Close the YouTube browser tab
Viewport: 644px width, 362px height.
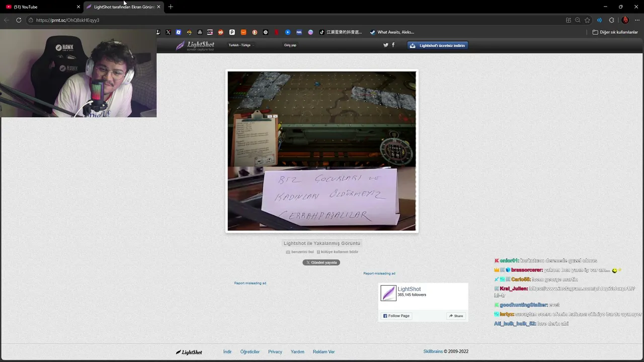[x=78, y=7]
